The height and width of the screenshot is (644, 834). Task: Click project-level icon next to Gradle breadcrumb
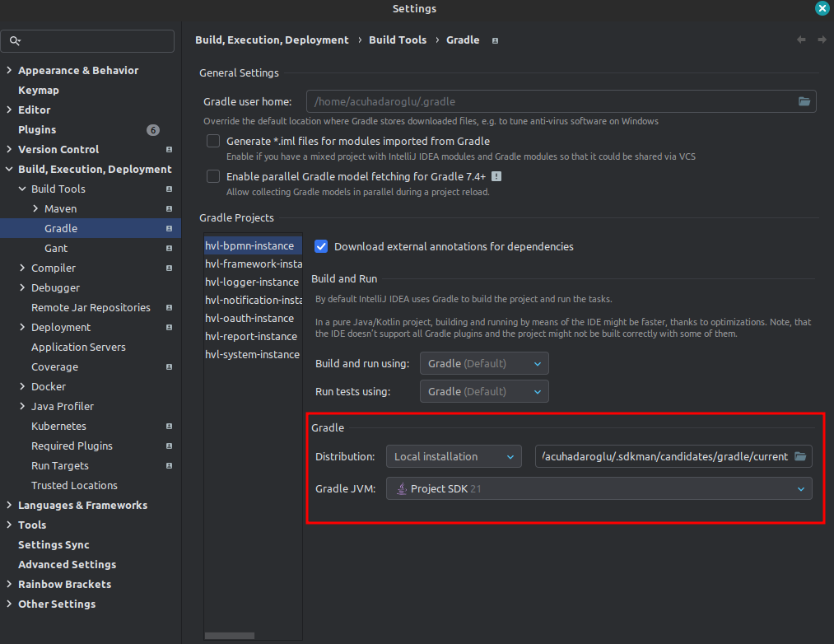(x=495, y=40)
